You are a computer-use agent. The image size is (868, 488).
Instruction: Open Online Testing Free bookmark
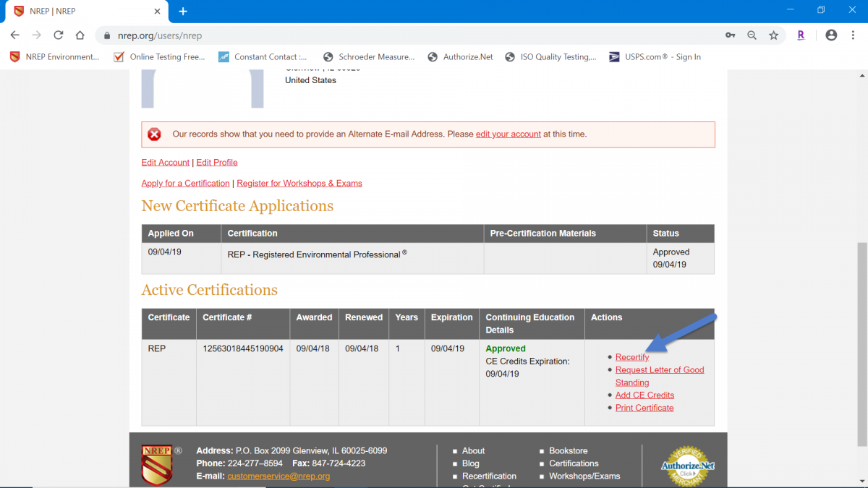tap(160, 56)
